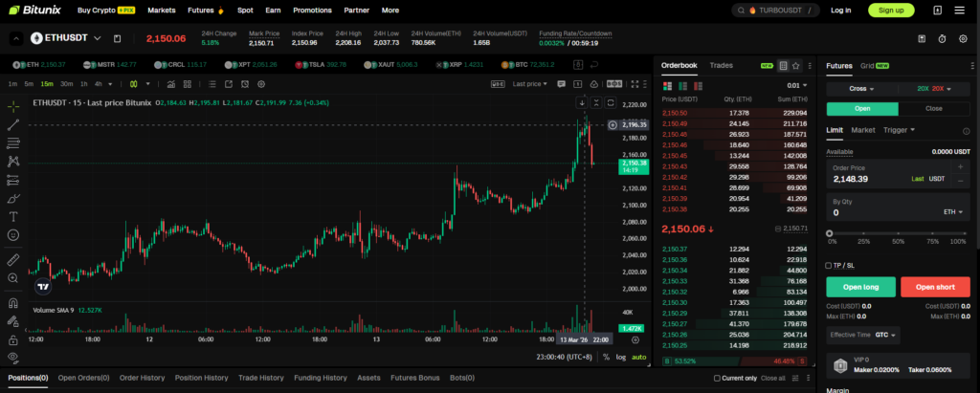
Task: Click the chart alarm clock icon
Action: (245, 84)
